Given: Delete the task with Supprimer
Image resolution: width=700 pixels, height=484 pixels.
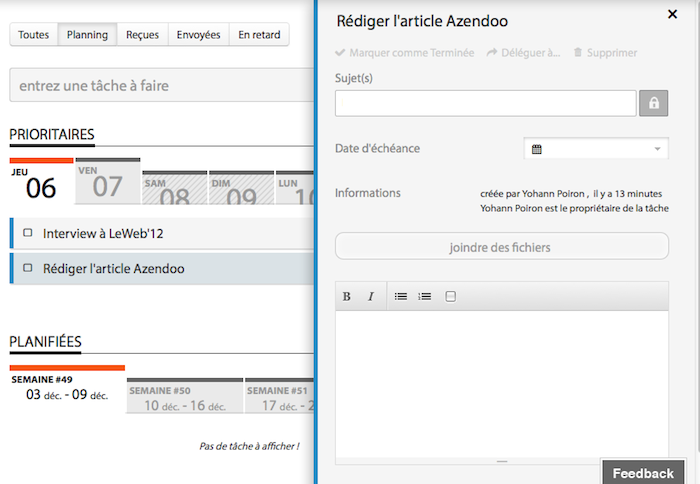Looking at the screenshot, I should pos(605,53).
